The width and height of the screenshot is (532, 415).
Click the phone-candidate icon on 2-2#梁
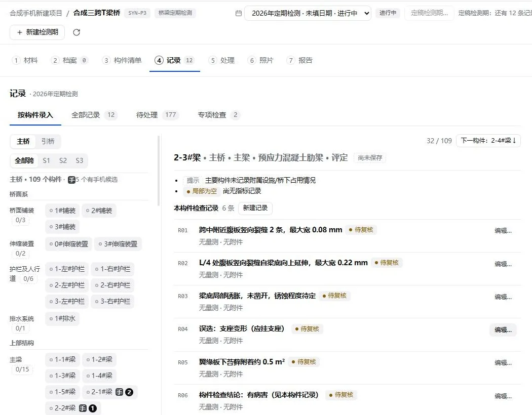tap(83, 408)
